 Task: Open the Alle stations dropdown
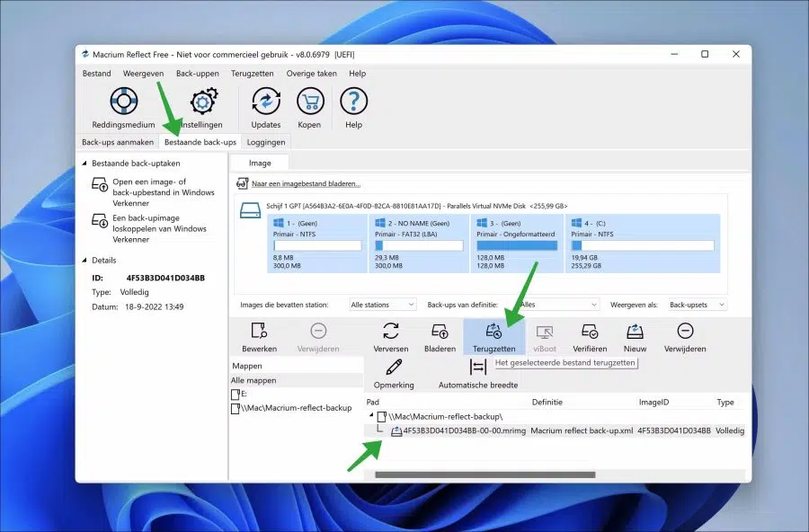382,305
